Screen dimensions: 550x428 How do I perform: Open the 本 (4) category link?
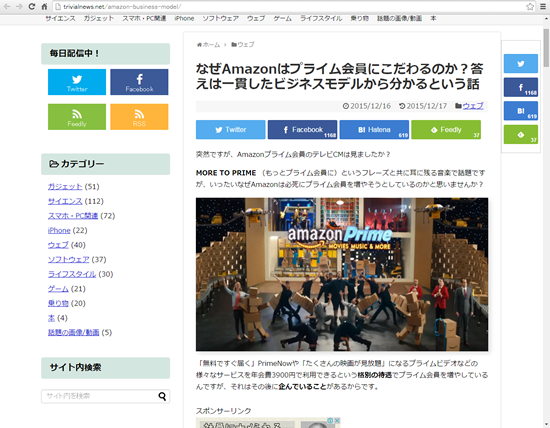point(52,318)
